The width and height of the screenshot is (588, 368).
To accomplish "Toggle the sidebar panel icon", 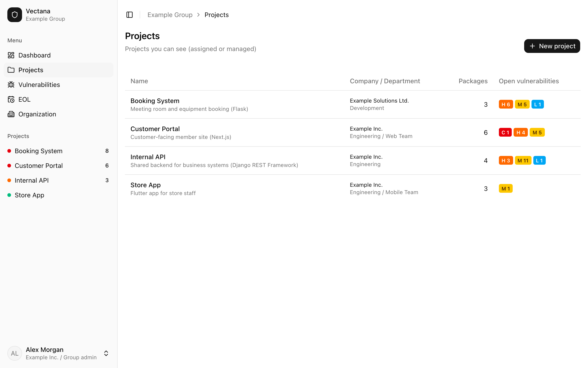I will click(130, 15).
